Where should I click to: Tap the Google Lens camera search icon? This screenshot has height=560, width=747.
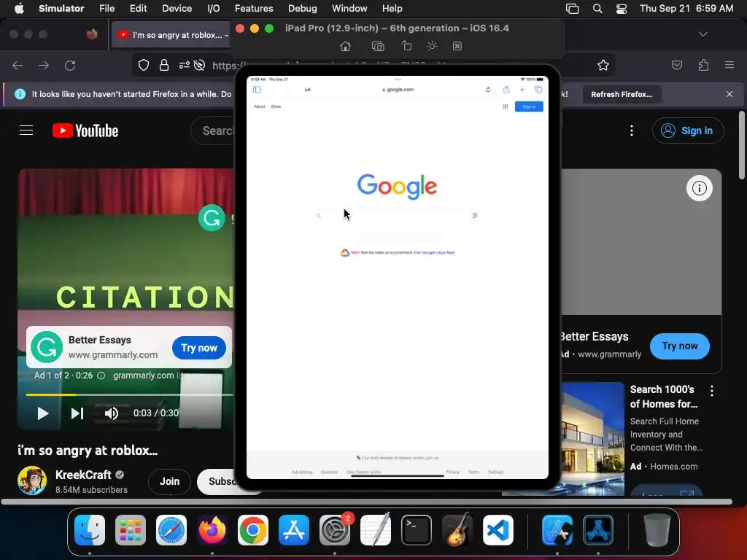coord(475,216)
